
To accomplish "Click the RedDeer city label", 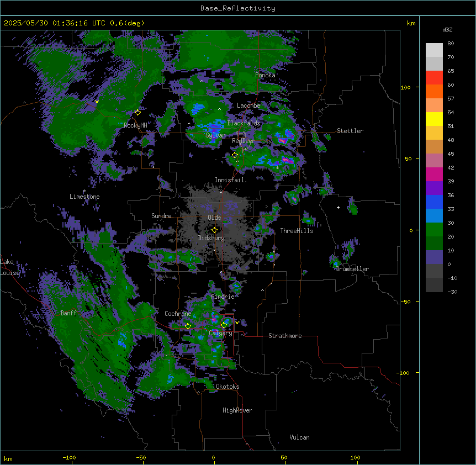I will click(244, 141).
